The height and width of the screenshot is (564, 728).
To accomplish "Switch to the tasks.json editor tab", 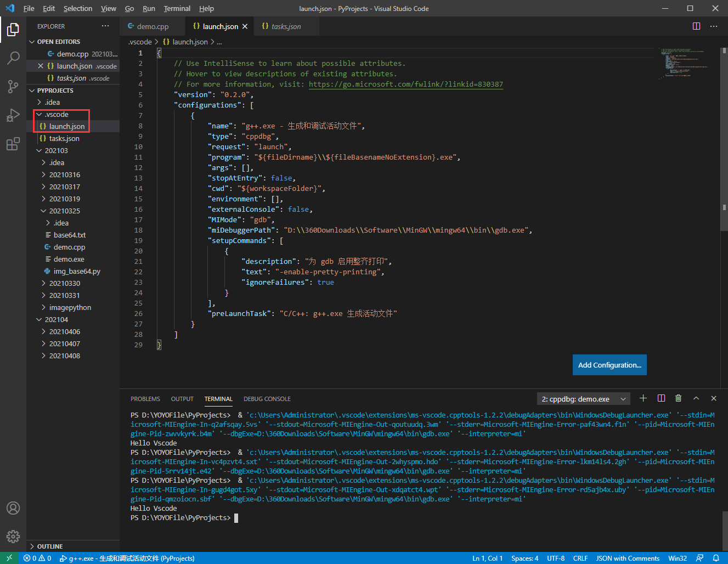I will (286, 26).
